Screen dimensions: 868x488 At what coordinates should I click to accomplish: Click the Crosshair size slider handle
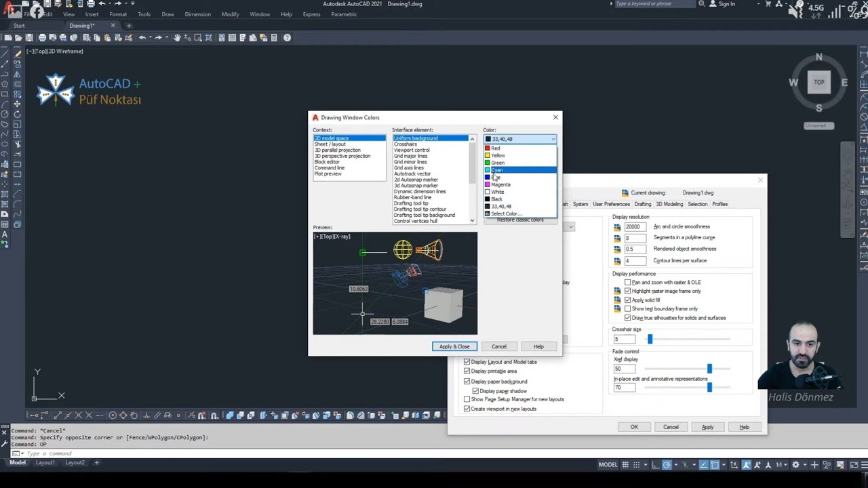coord(650,339)
